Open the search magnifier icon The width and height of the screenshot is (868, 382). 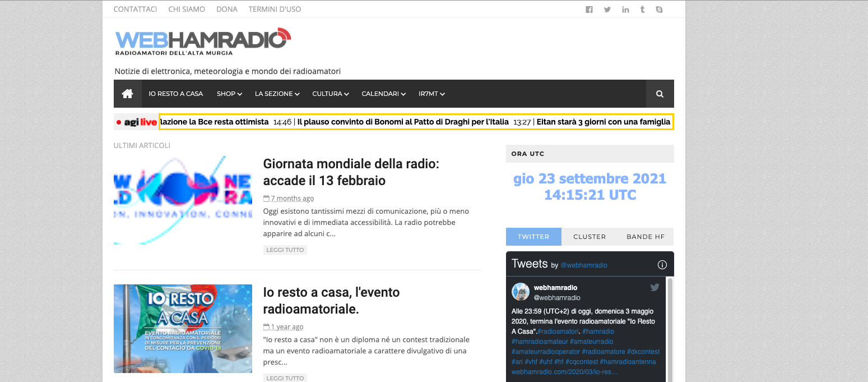click(659, 93)
